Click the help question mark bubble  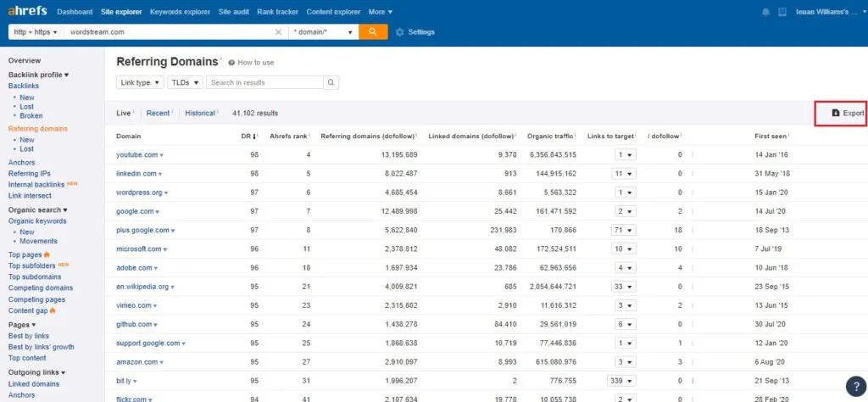tap(854, 386)
